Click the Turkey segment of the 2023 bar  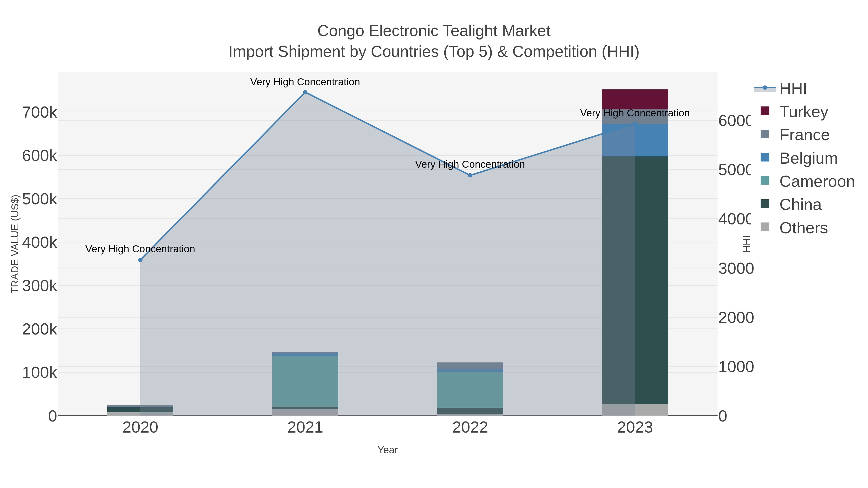point(635,99)
